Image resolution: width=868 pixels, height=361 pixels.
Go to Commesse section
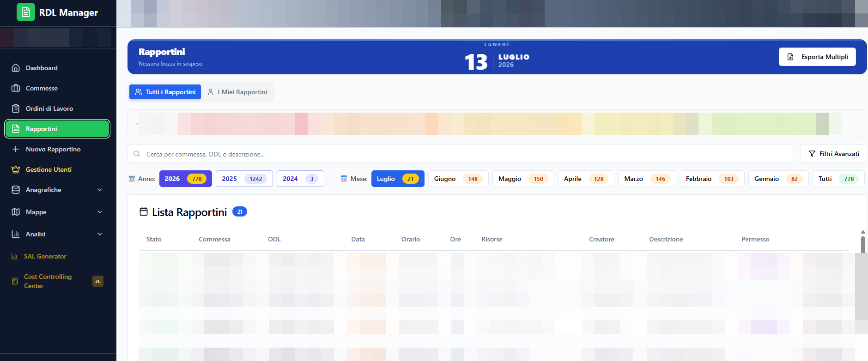(57, 88)
